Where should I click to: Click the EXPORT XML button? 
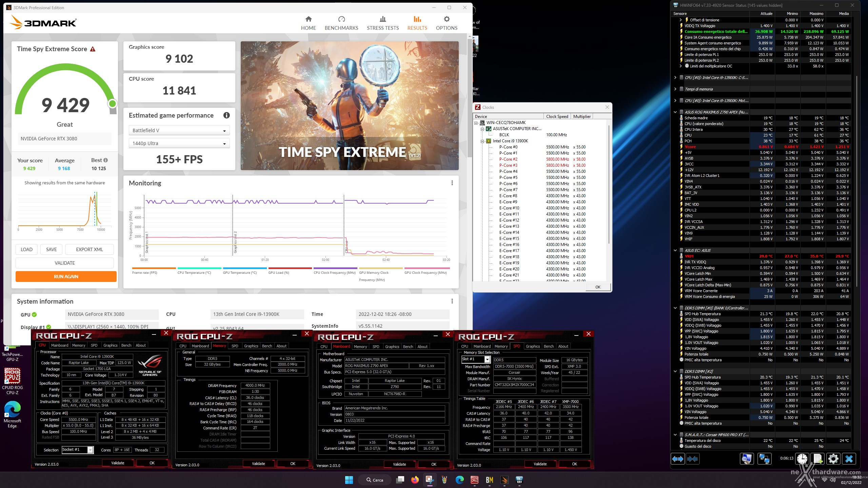[x=90, y=249]
